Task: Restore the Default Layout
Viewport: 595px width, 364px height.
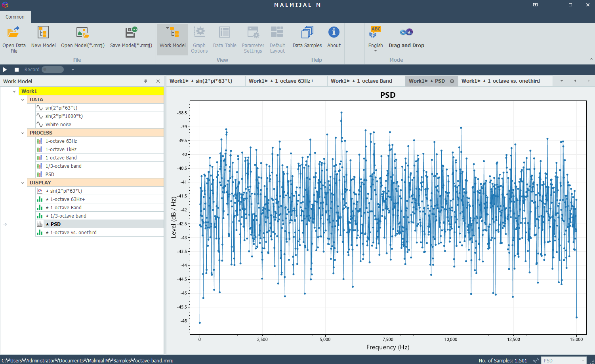Action: (x=277, y=39)
